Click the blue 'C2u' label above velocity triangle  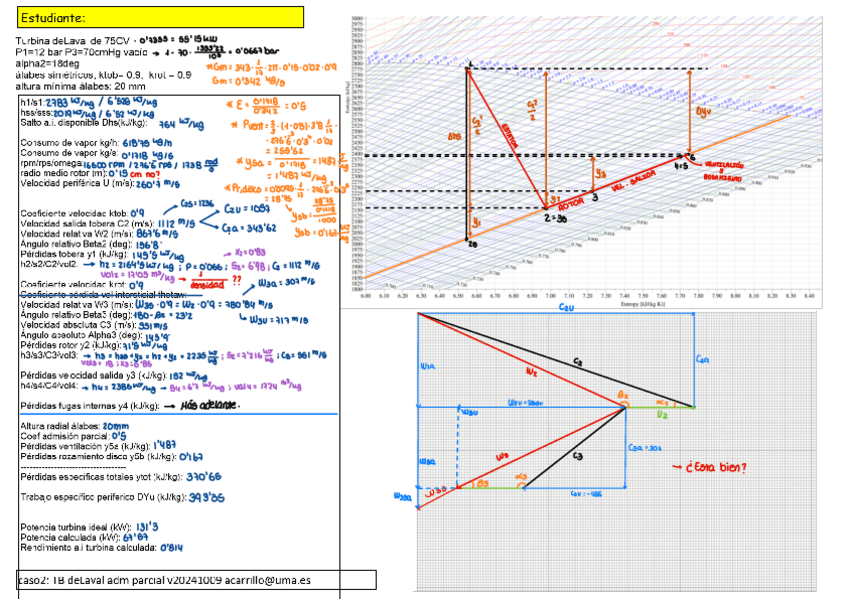point(566,308)
